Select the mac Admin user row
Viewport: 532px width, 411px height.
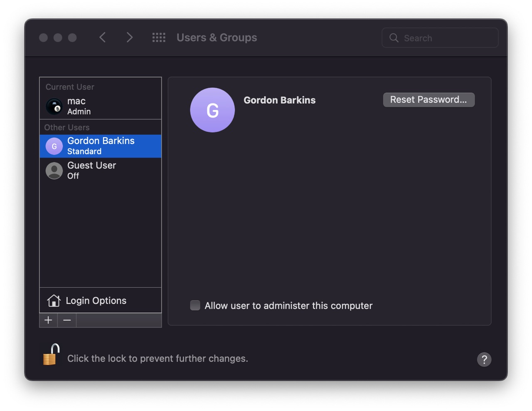pos(101,106)
